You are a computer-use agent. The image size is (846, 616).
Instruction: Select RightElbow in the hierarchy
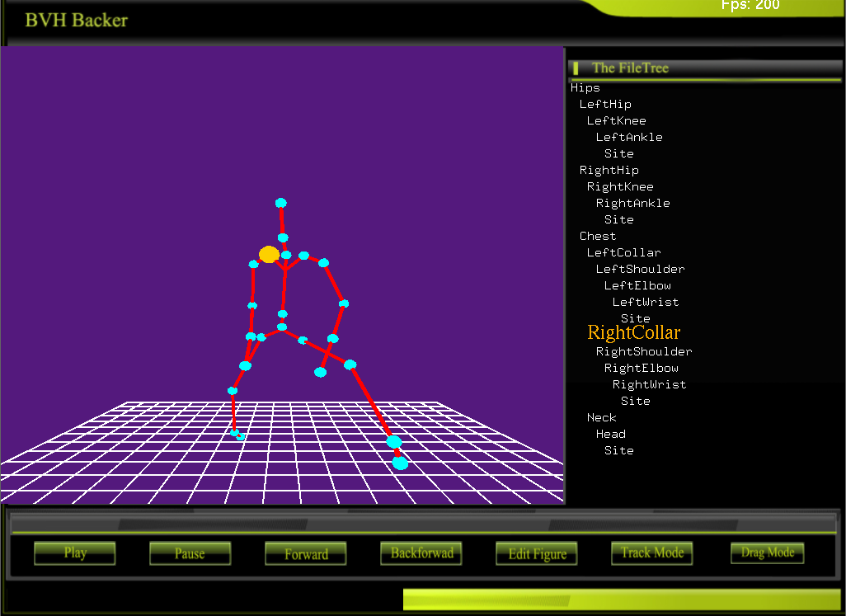[641, 369]
